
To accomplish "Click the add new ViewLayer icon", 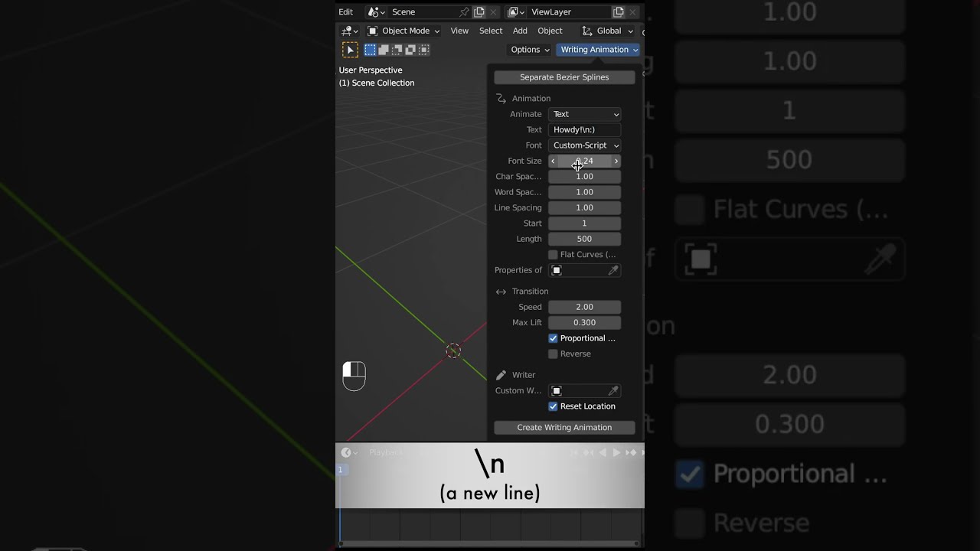I will tap(619, 12).
